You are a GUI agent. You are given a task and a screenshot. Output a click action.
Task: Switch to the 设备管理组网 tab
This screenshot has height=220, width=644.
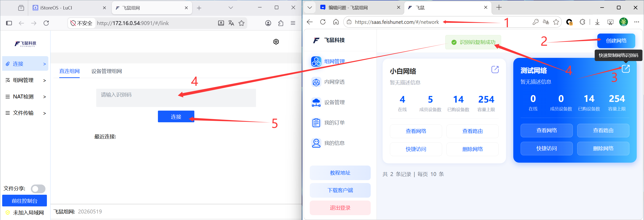(106, 71)
